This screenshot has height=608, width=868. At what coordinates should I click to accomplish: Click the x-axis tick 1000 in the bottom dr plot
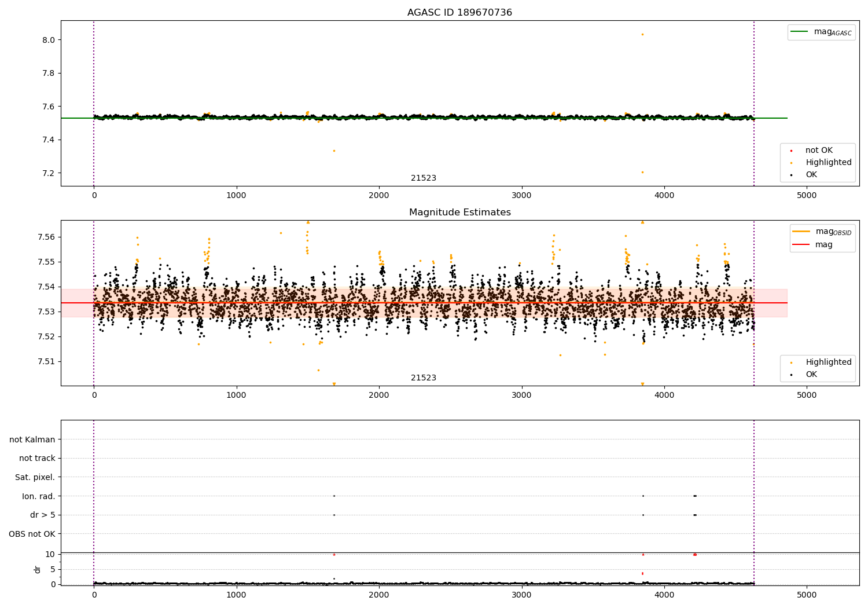[x=236, y=595]
